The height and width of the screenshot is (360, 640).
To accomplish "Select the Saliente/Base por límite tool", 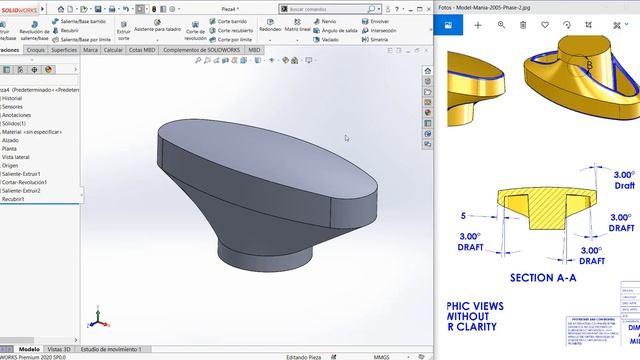I will coord(82,40).
